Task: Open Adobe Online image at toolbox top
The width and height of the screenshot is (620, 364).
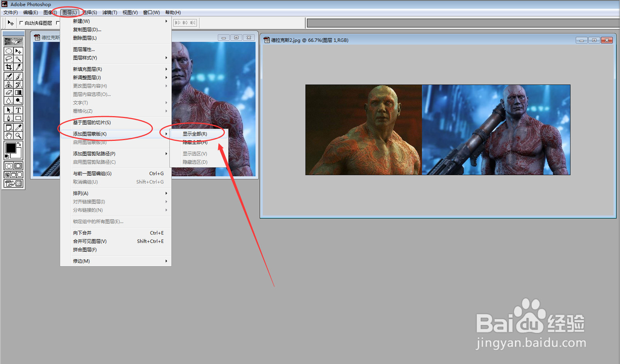Action: 13,41
